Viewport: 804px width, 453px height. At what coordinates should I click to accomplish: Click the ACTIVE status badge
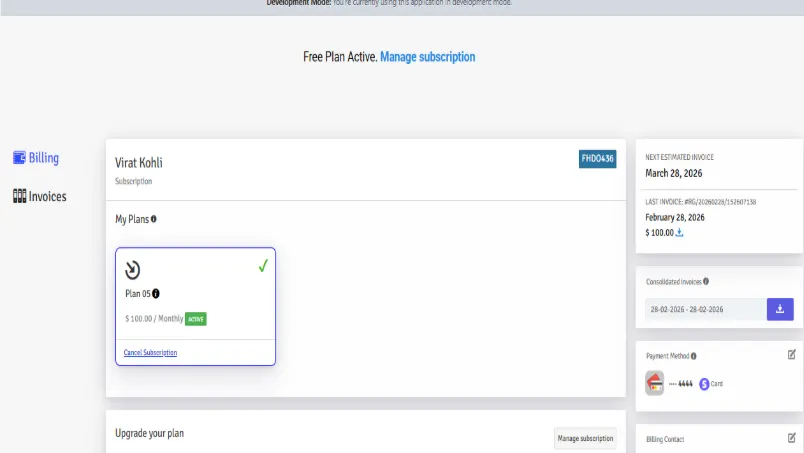(x=195, y=319)
